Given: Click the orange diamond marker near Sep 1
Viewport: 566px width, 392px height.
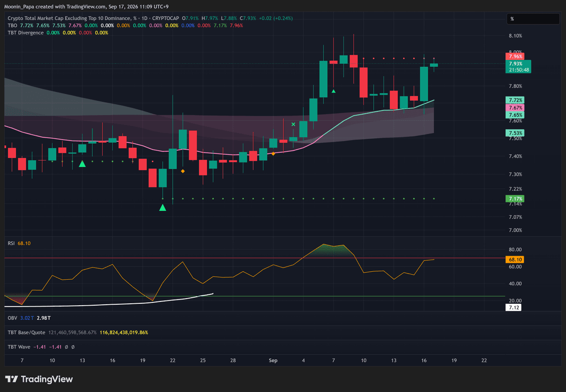Looking at the screenshot, I should (273, 153).
